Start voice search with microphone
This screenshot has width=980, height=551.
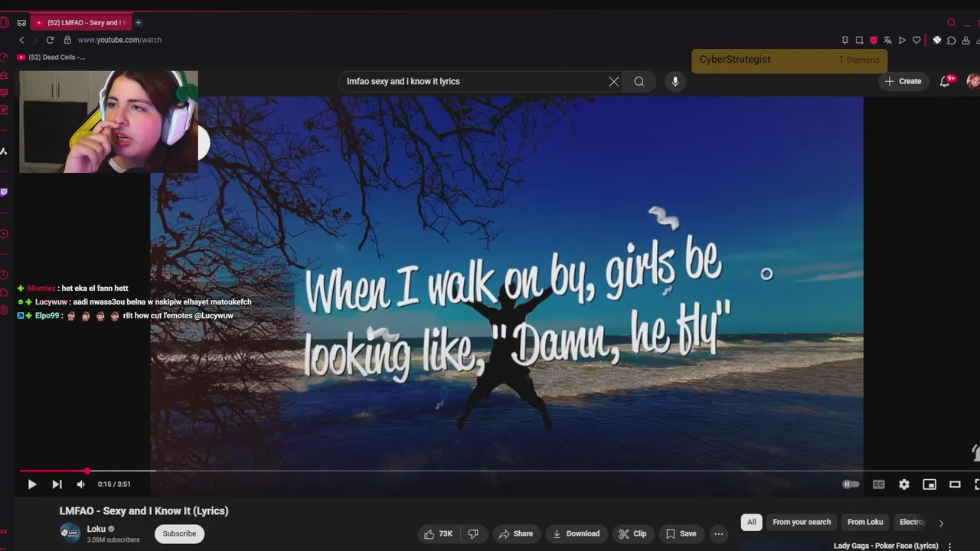tap(675, 81)
